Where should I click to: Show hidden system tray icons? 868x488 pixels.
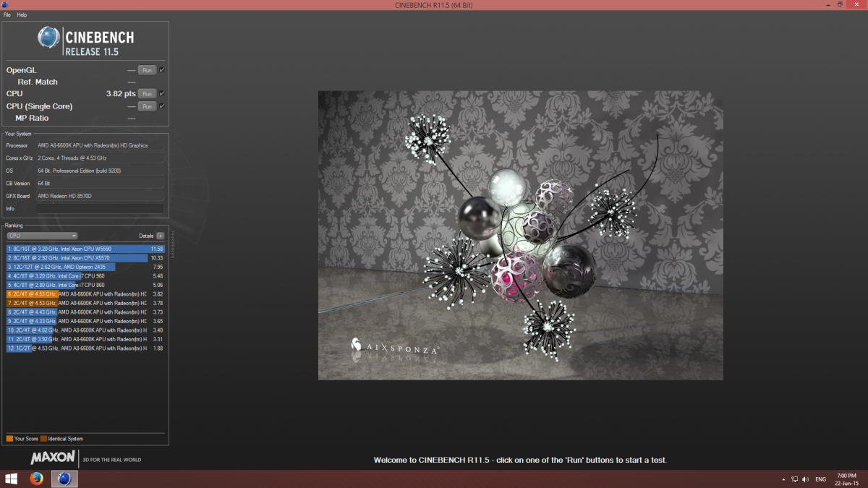(783, 479)
